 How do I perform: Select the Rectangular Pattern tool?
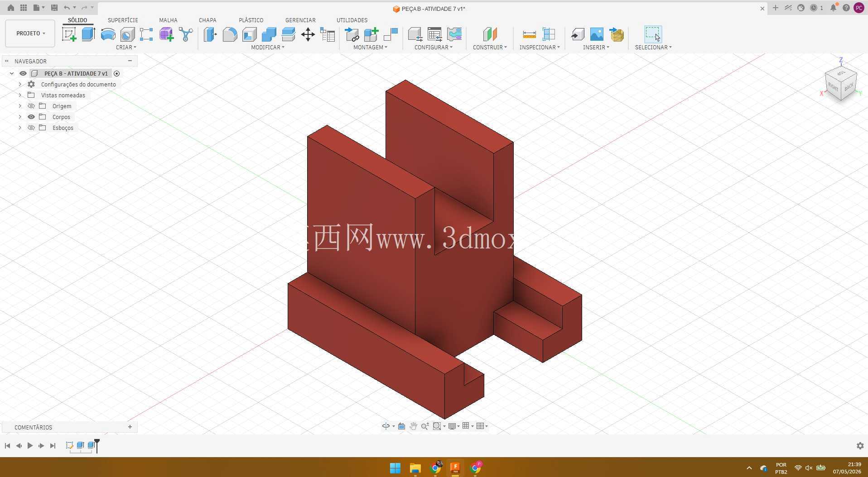point(146,34)
